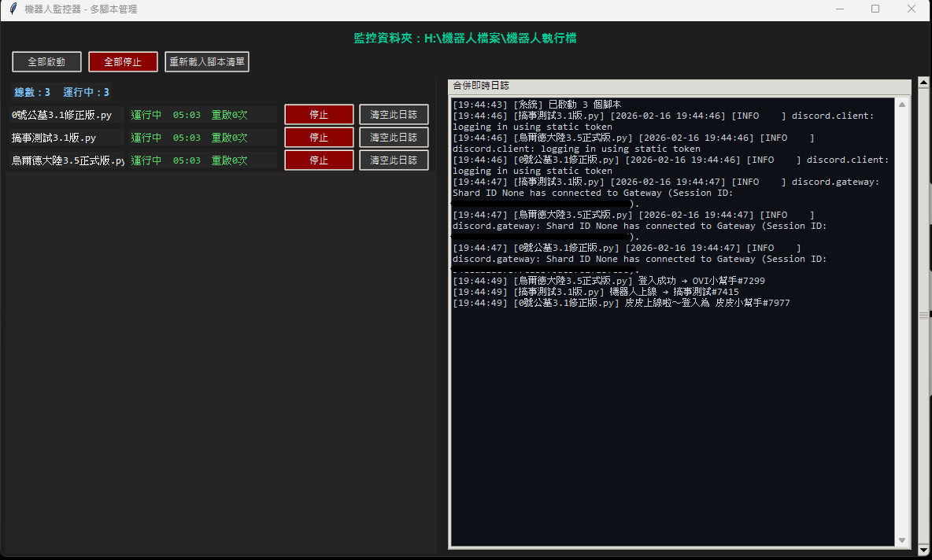This screenshot has height=560, width=932.
Task: Clear log for 0號公基3.1修正版.py
Action: click(394, 115)
